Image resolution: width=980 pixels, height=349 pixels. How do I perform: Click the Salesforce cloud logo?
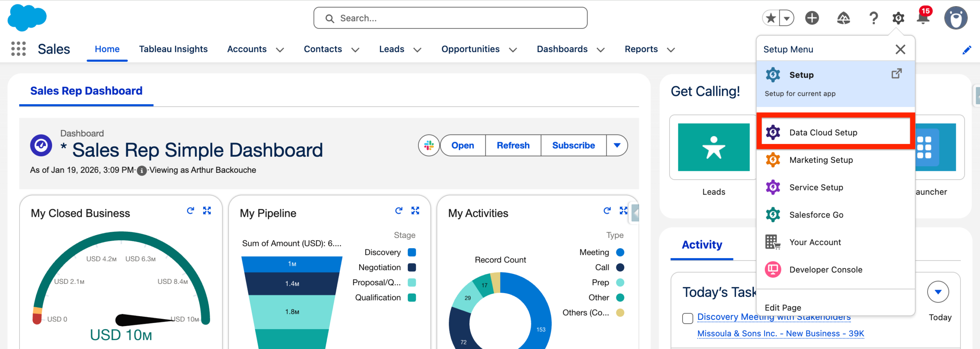click(27, 18)
